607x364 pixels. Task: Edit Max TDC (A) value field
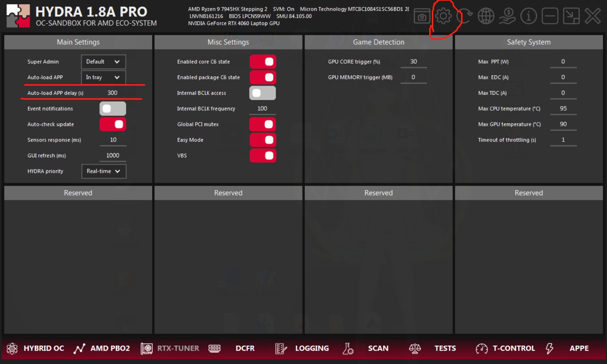point(563,93)
